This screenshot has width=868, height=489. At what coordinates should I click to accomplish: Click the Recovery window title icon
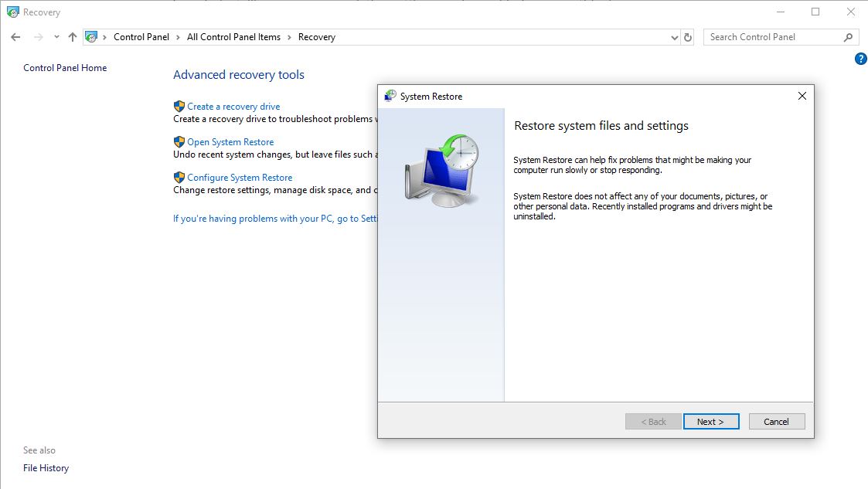click(12, 12)
